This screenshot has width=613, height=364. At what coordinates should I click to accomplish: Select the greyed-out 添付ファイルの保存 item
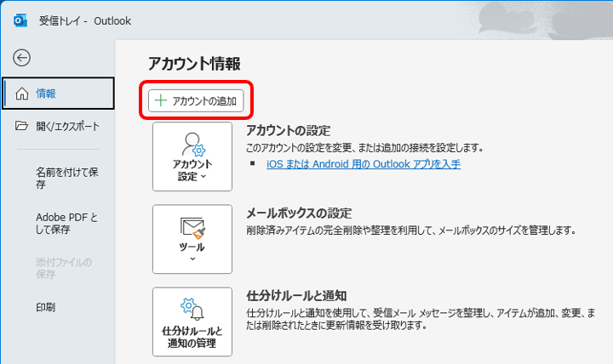63,268
